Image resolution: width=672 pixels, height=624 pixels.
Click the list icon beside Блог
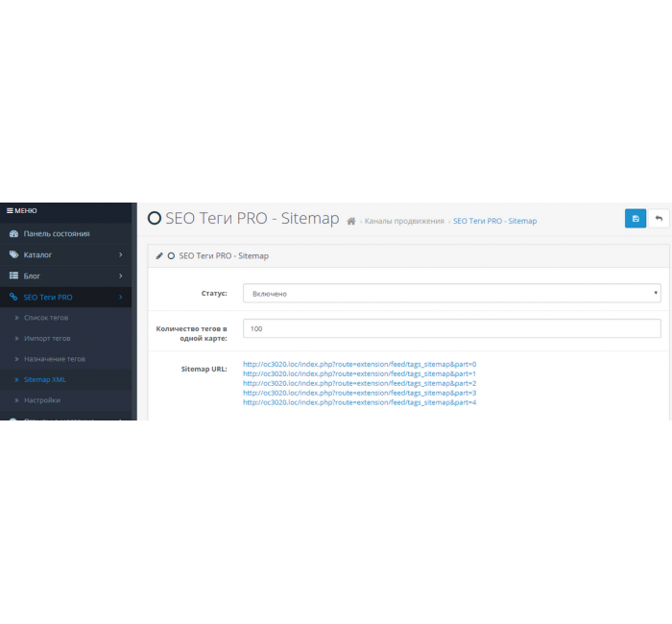tap(13, 276)
